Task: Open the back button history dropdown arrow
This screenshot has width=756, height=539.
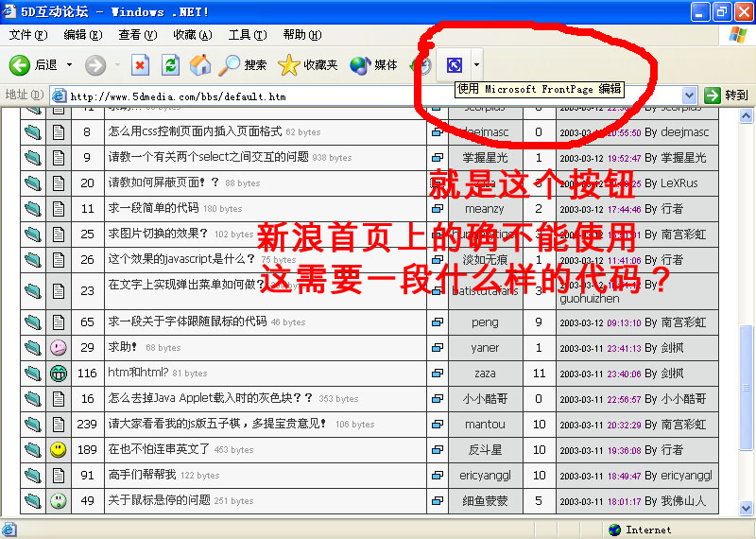Action: 68,65
